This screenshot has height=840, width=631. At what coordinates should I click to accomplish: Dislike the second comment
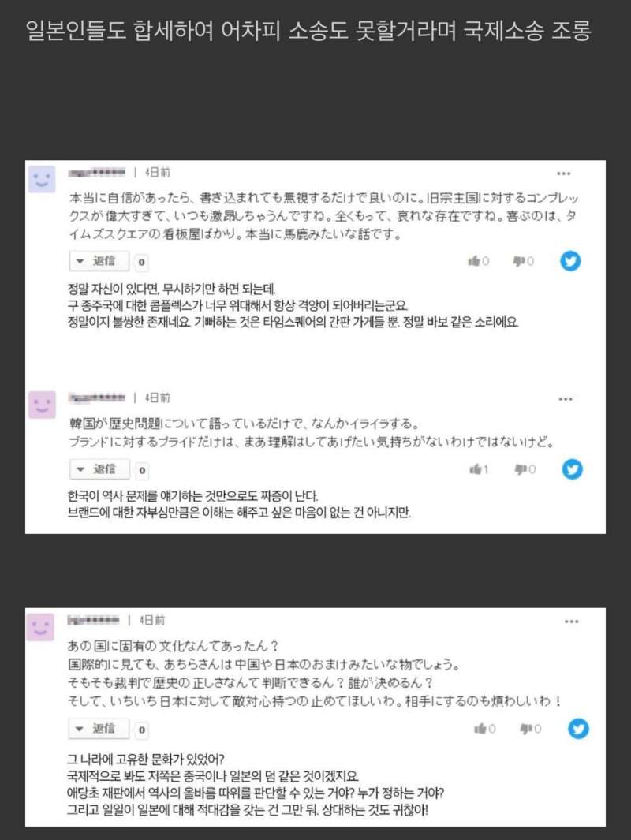[521, 469]
